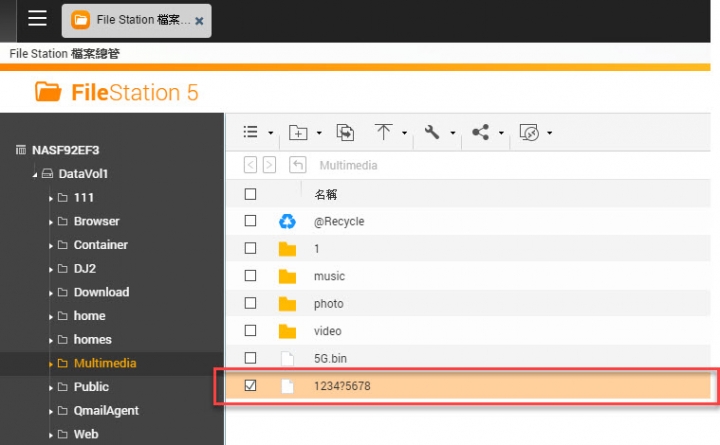Click the copy files toolbar icon
This screenshot has height=445, width=720.
pyautogui.click(x=345, y=132)
